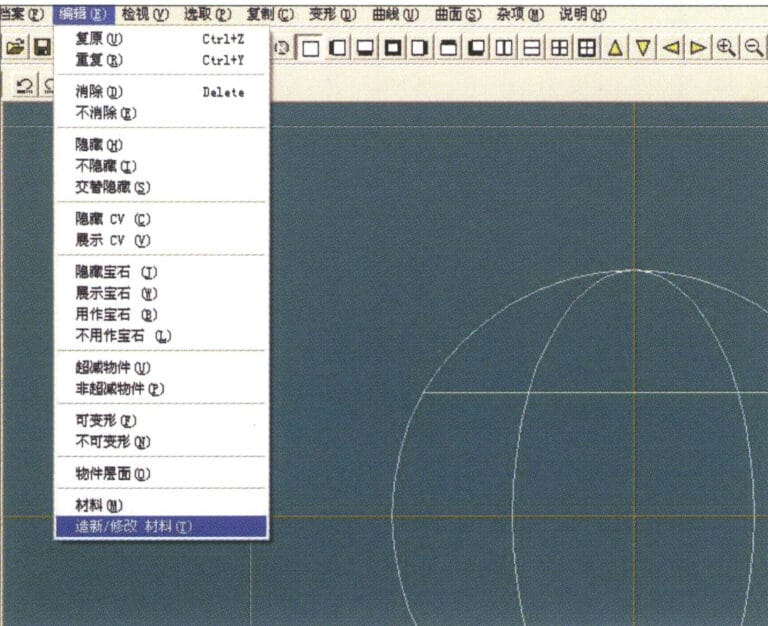Select view icon with thick right edge
The height and width of the screenshot is (626, 768).
pyautogui.click(x=420, y=48)
